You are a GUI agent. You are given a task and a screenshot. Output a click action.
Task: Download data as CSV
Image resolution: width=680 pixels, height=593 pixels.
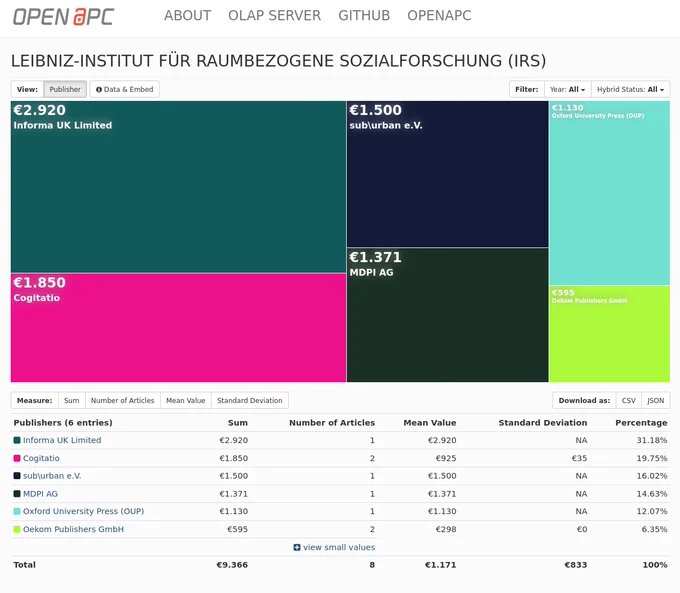[x=628, y=400]
